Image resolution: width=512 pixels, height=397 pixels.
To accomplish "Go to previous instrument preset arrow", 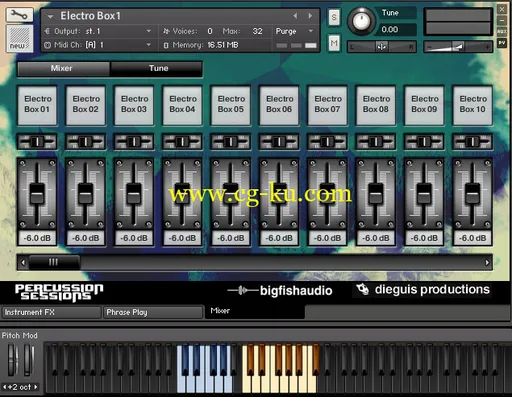I will click(x=295, y=16).
